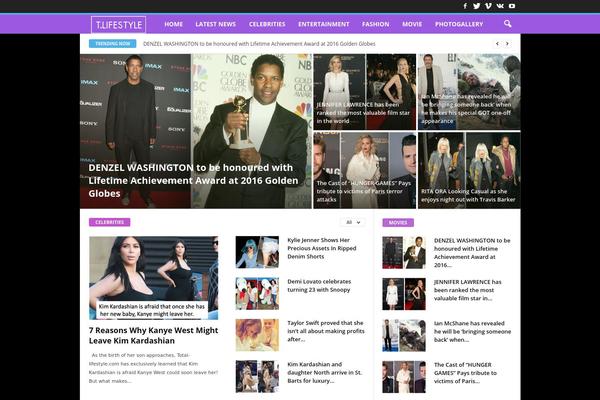Image resolution: width=600 pixels, height=400 pixels.
Task: Open the Vimeo social icon
Action: pyautogui.click(x=488, y=6)
